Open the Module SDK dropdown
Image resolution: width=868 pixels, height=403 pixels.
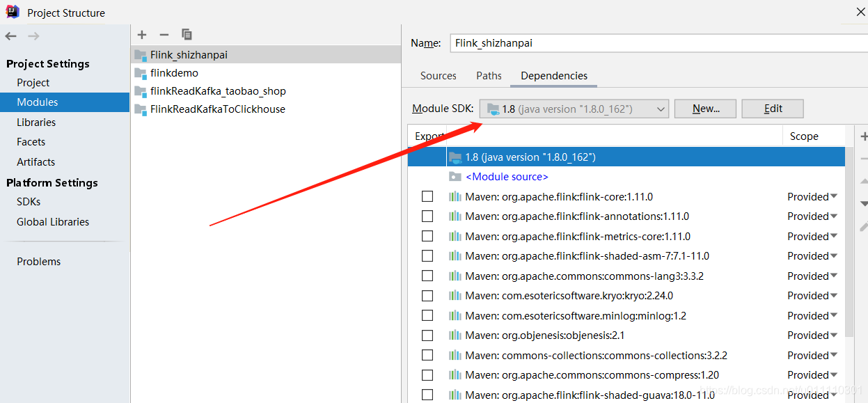point(660,108)
